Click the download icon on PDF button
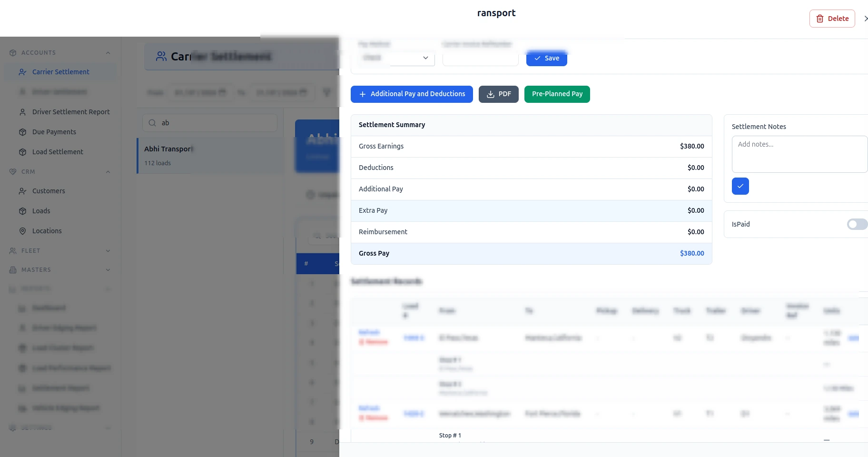The width and height of the screenshot is (868, 457). pos(491,94)
